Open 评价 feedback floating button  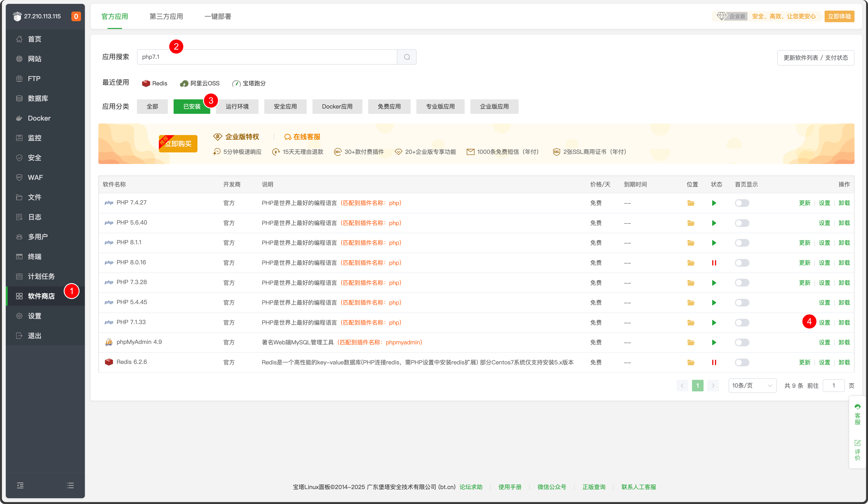(x=857, y=450)
